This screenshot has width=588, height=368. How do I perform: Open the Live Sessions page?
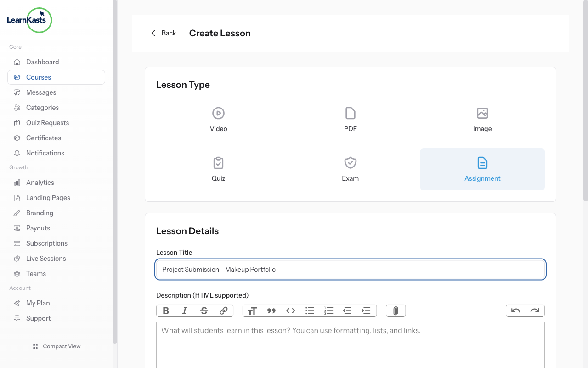[x=45, y=258]
